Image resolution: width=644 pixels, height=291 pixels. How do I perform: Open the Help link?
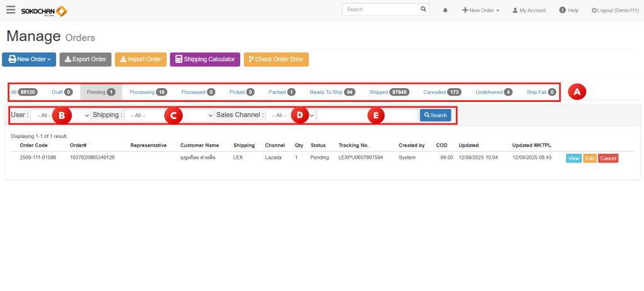569,11
